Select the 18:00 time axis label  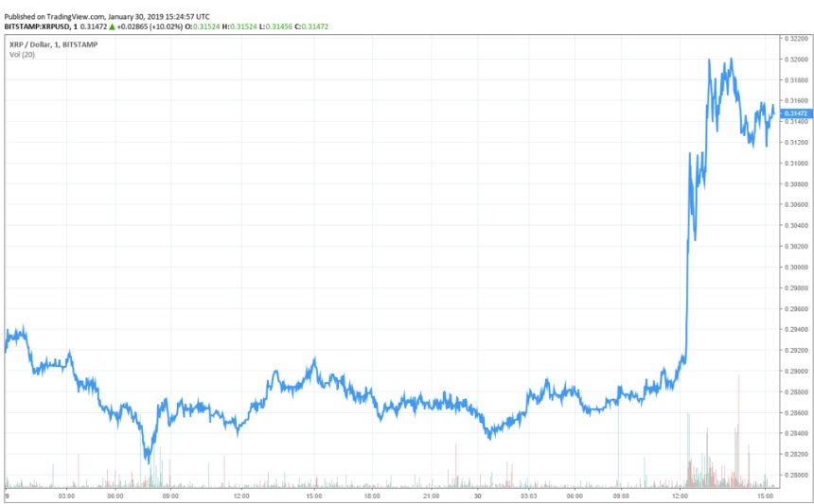point(372,495)
